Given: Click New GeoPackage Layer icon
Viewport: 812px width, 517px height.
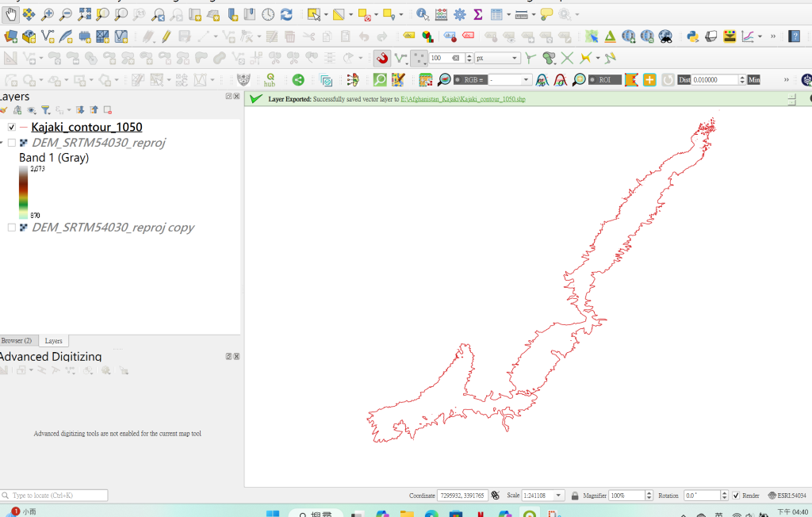Looking at the screenshot, I should pyautogui.click(x=29, y=36).
